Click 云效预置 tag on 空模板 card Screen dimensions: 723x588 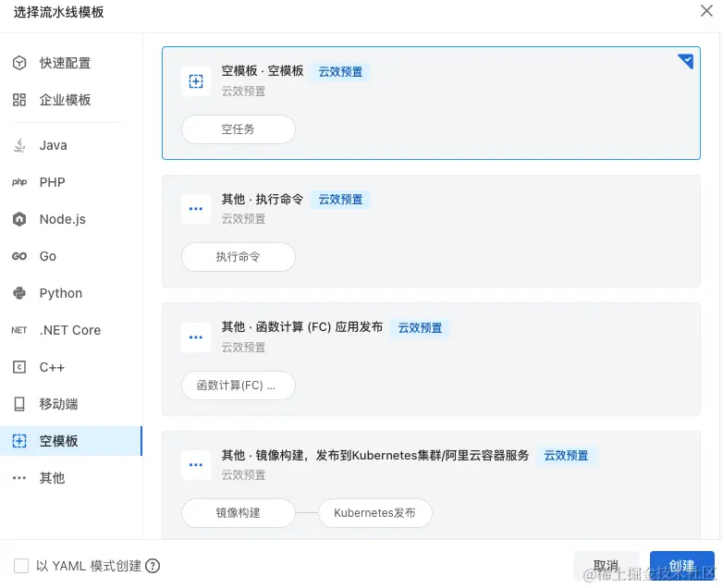click(340, 72)
